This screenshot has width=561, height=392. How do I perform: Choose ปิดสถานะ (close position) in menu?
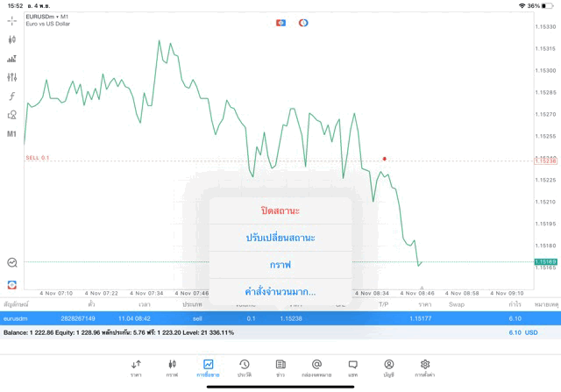pyautogui.click(x=280, y=211)
